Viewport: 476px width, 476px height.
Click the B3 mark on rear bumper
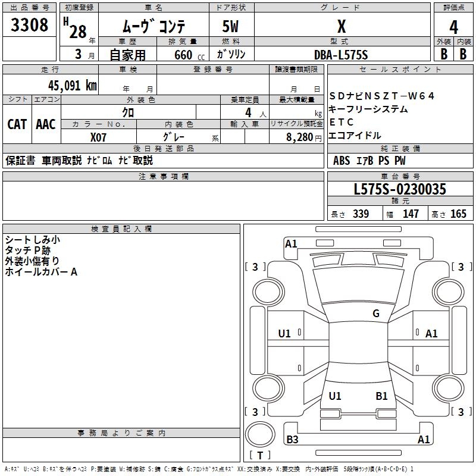pyautogui.click(x=292, y=440)
